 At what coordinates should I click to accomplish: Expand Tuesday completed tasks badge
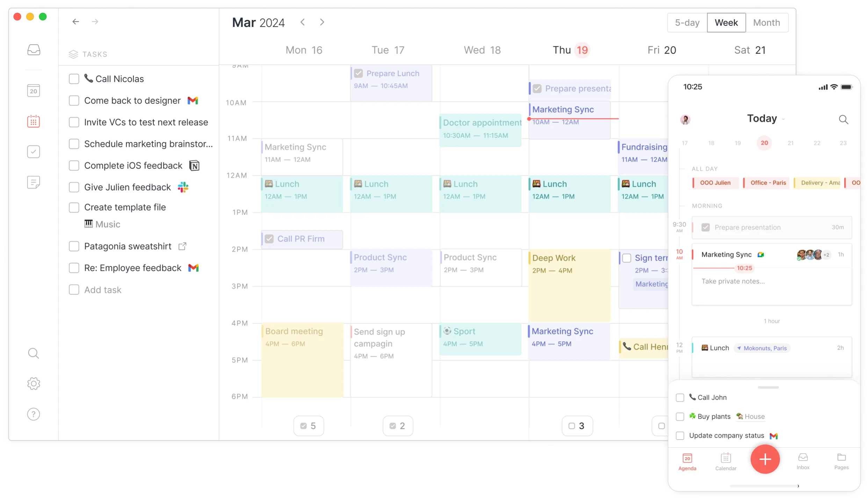pos(397,425)
